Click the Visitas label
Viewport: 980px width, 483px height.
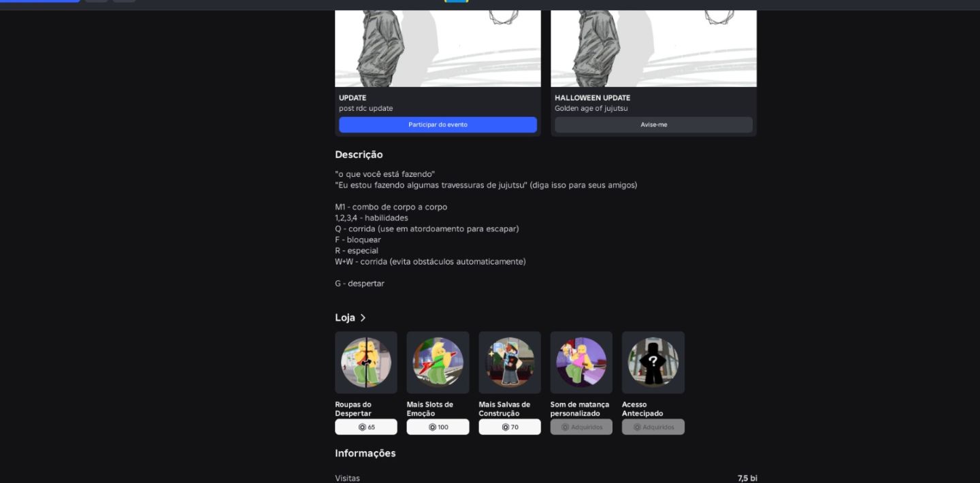coord(347,478)
